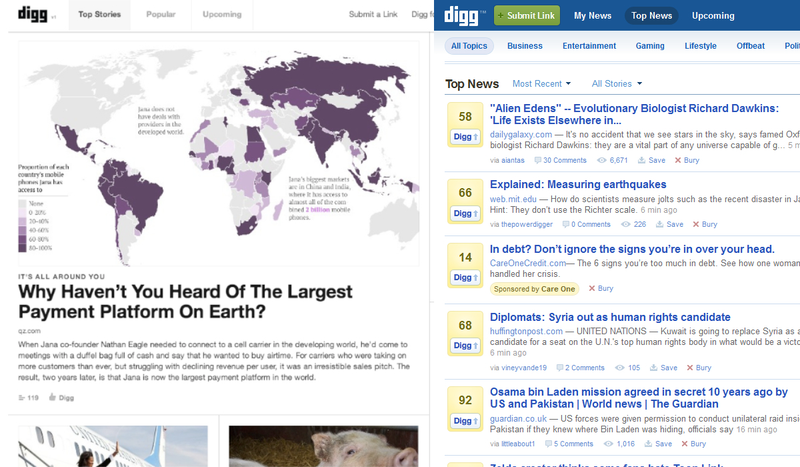Open My News tab
The height and width of the screenshot is (467, 800).
[592, 16]
